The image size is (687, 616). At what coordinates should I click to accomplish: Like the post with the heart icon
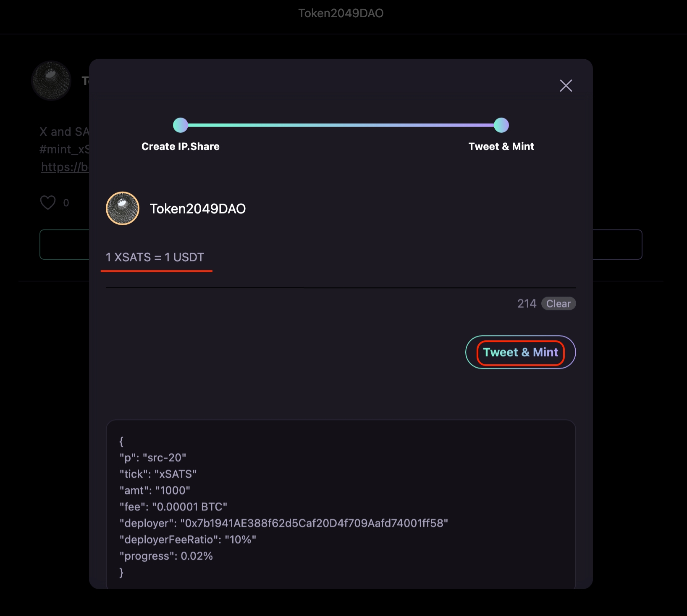pyautogui.click(x=48, y=203)
